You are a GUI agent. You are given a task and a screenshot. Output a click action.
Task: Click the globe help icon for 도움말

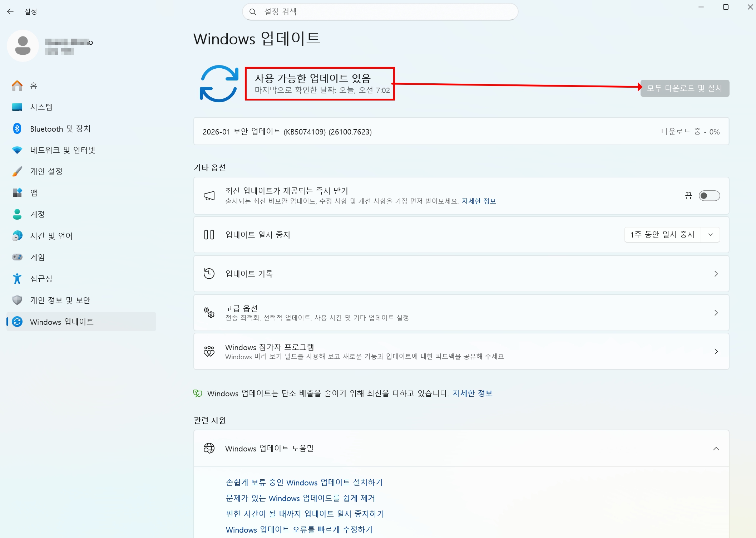(x=209, y=448)
